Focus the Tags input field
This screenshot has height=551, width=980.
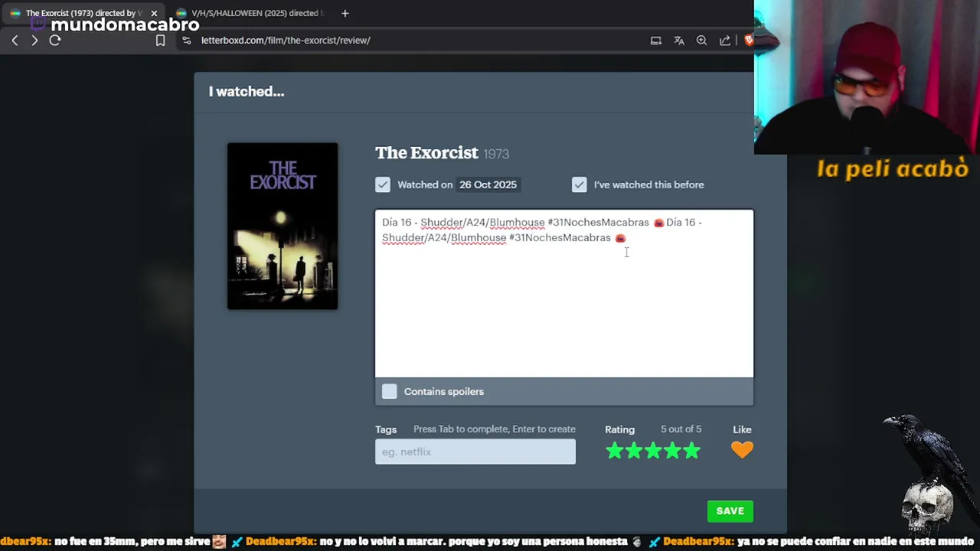click(x=475, y=452)
